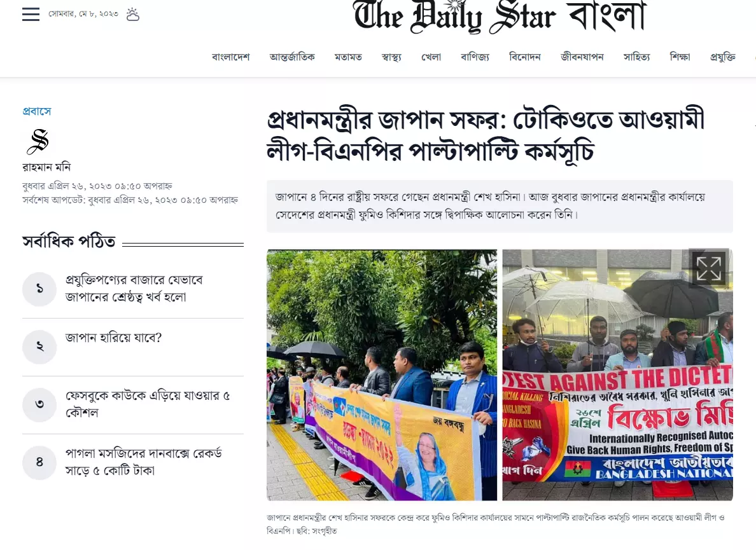This screenshot has width=756, height=550.
Task: Go to the আন্তর্জাতিক section
Action: [292, 57]
